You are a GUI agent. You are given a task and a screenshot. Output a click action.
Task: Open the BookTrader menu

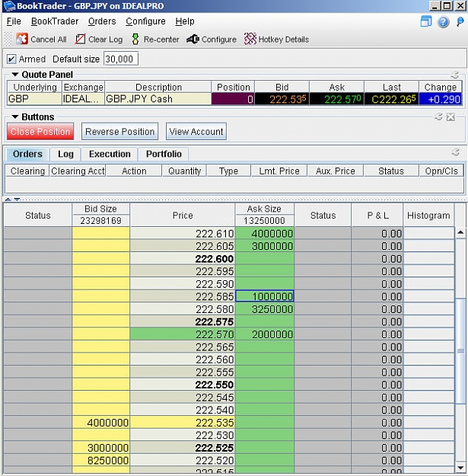point(55,21)
